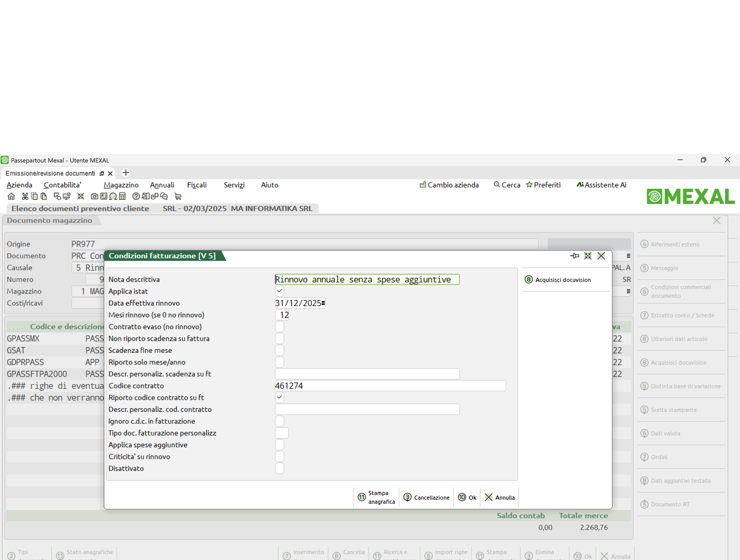
Task: Click the question mark help icon
Action: (136, 196)
